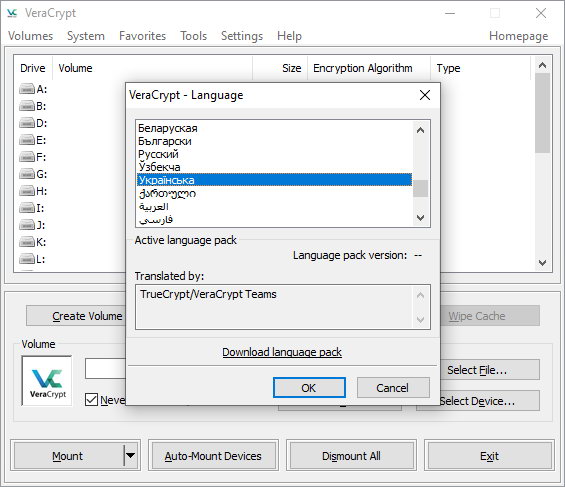Select Ўзбекча in language list
The height and width of the screenshot is (487, 565).
coord(274,167)
